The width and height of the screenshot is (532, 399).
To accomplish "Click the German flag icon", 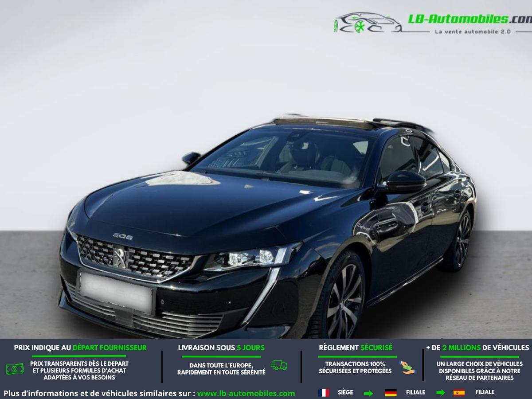I will point(391,393).
